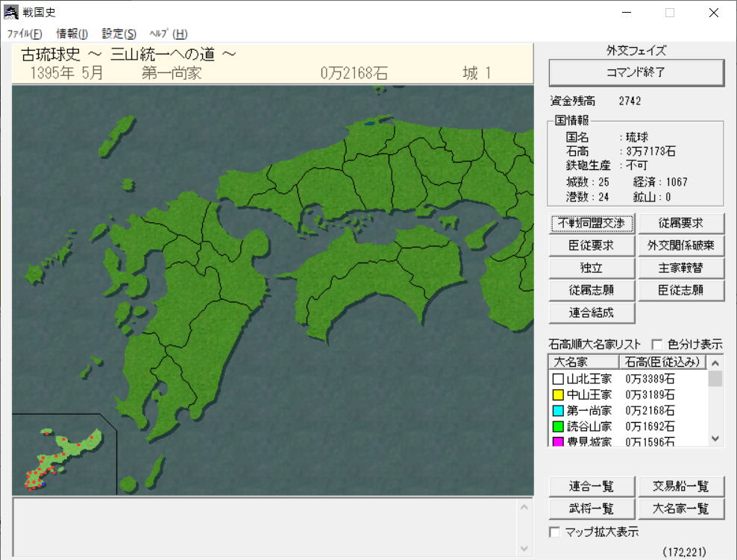Sort by the 石高(臣従込み) column header
This screenshot has width=737, height=560.
click(x=662, y=362)
